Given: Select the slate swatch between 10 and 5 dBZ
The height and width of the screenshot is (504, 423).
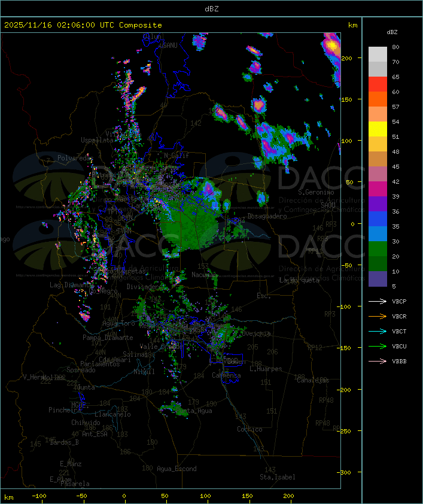Looking at the screenshot, I should point(378,279).
